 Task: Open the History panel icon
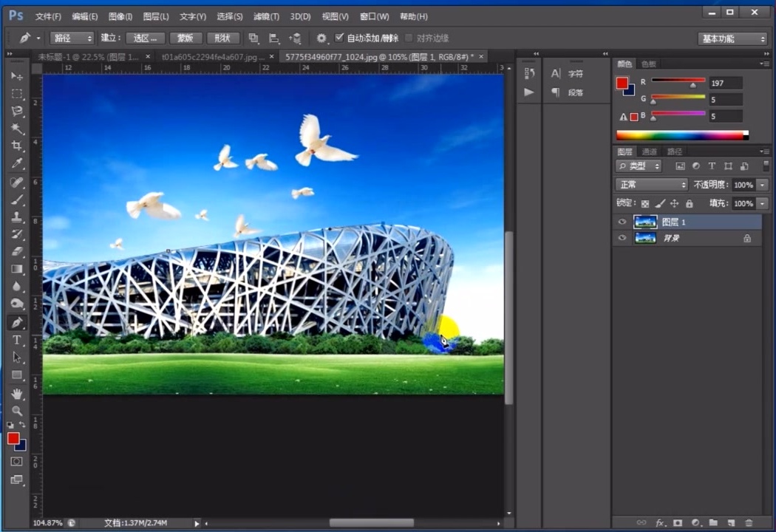(529, 73)
